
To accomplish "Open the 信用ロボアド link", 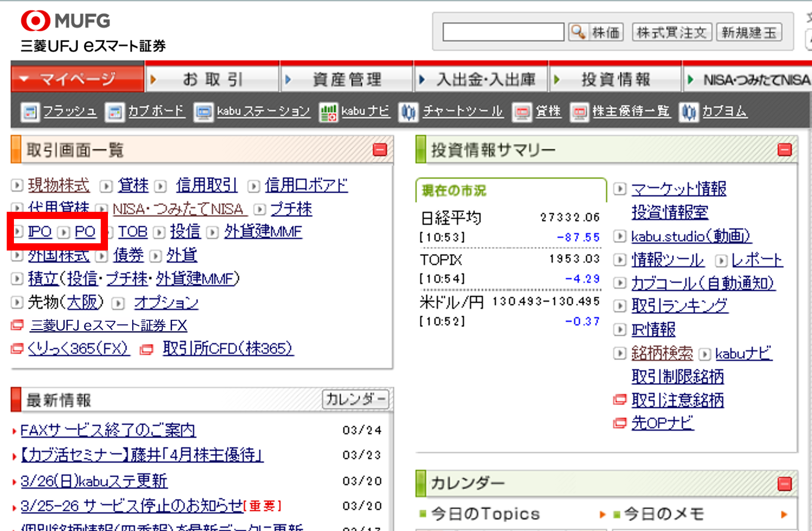I will point(306,185).
